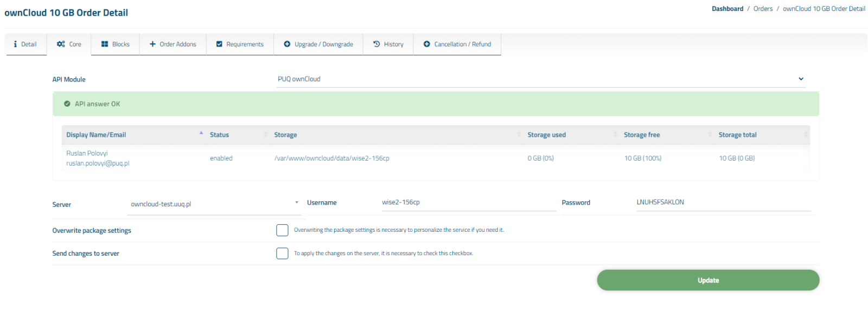Go to Dashboard breadcrumb link

click(727, 9)
